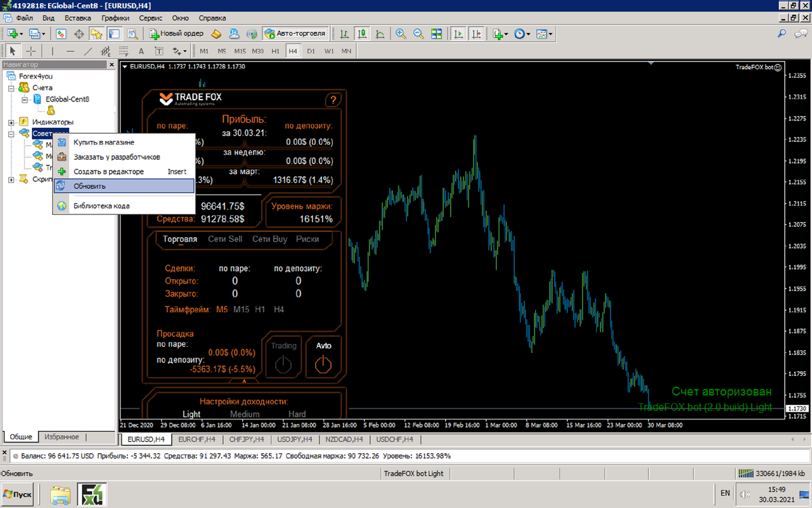This screenshot has height=508, width=812.
Task: Open the search magnifier icon
Action: 782,33
